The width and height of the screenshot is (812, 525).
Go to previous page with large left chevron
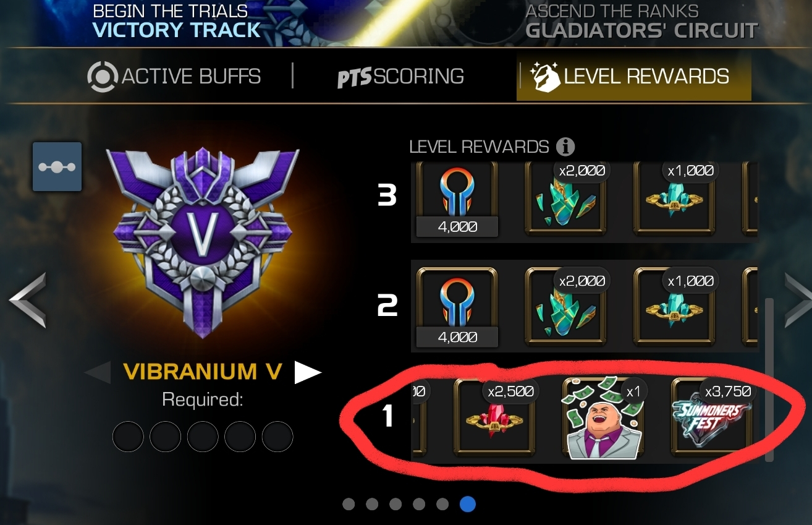coord(27,299)
